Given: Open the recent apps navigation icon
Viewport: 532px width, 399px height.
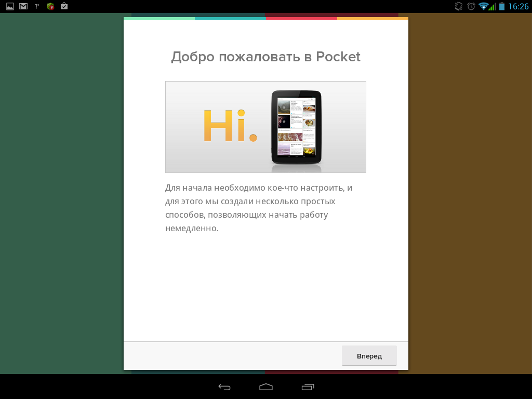Looking at the screenshot, I should click(x=308, y=387).
